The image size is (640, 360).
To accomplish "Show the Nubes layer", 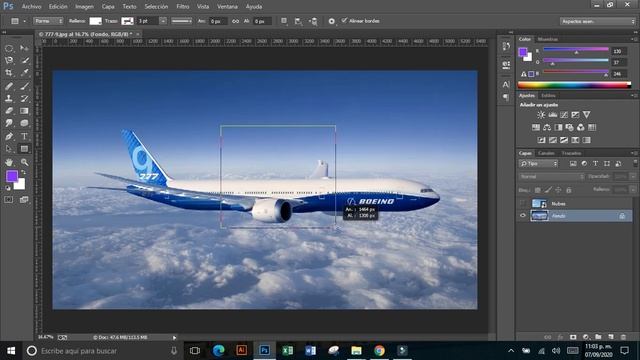I will 522,203.
